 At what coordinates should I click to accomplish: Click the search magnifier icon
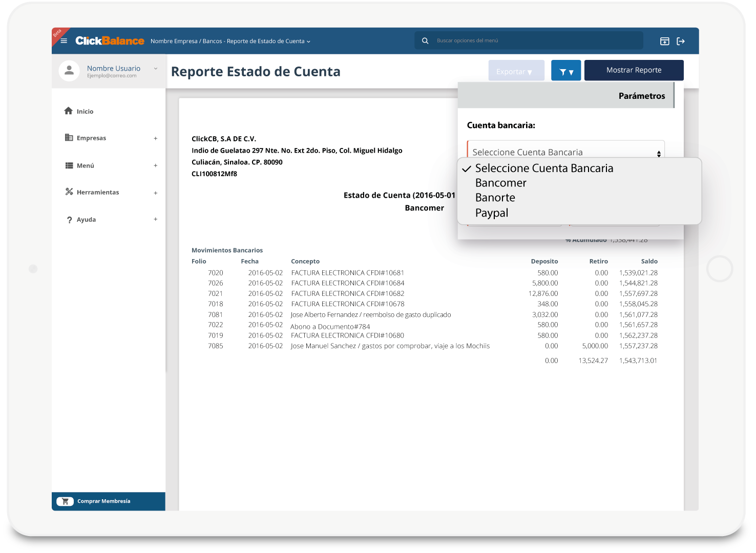(425, 41)
